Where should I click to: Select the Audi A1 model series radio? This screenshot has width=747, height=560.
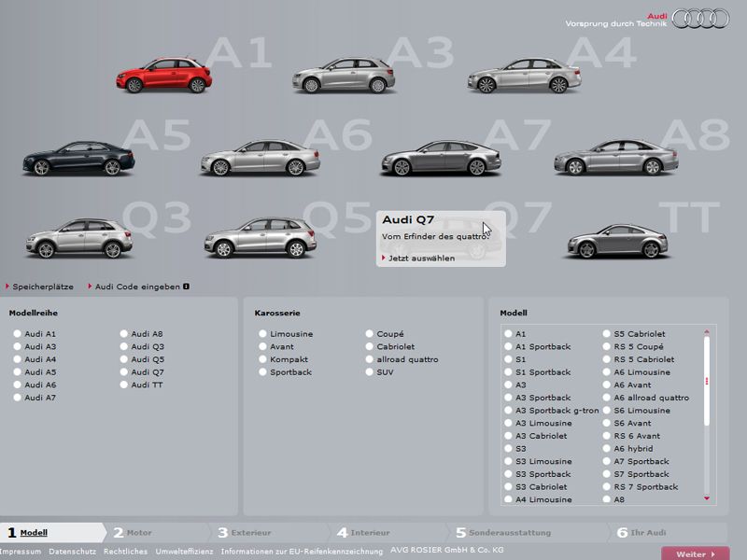(17, 334)
